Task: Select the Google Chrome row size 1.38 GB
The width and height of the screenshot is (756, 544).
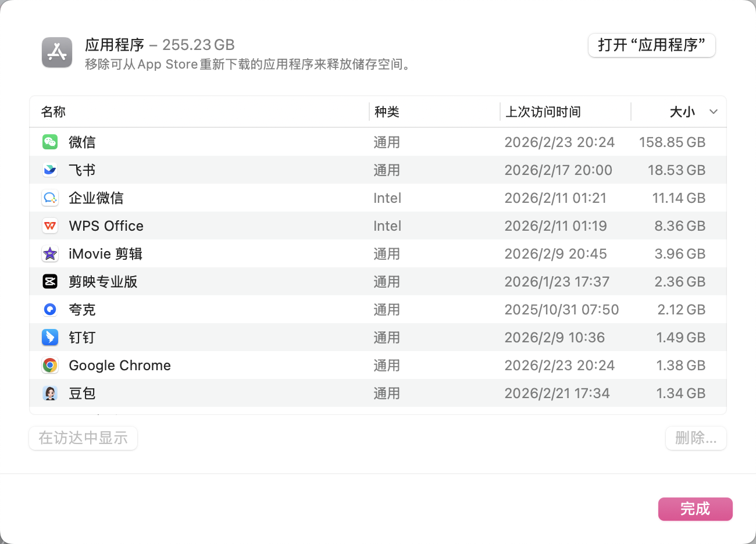Action: coord(680,366)
